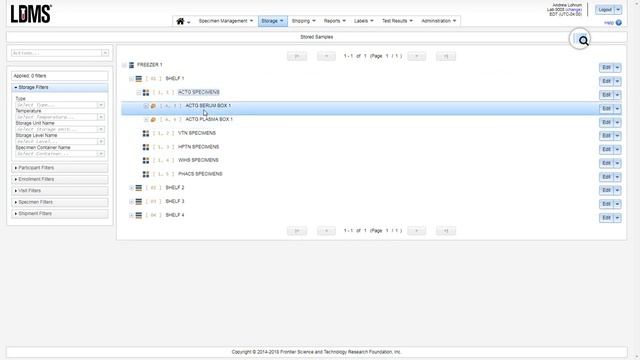
Task: Open the Type filter dropdown
Action: pyautogui.click(x=100, y=105)
